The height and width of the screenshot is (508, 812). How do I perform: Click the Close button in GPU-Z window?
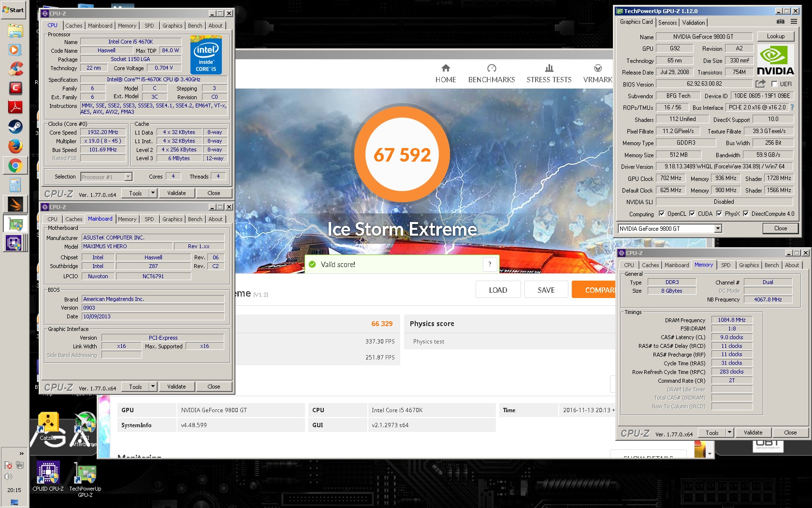tap(781, 228)
